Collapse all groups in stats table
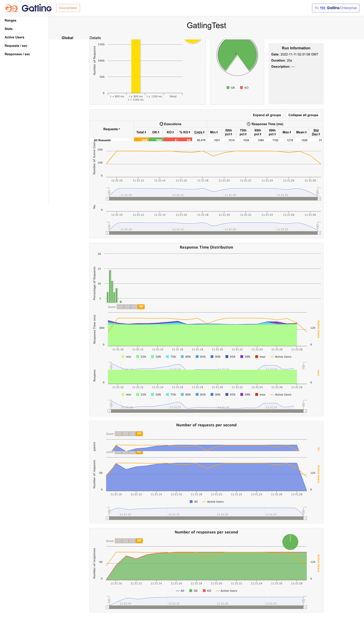Image resolution: width=364 pixels, height=628 pixels. 303,115
